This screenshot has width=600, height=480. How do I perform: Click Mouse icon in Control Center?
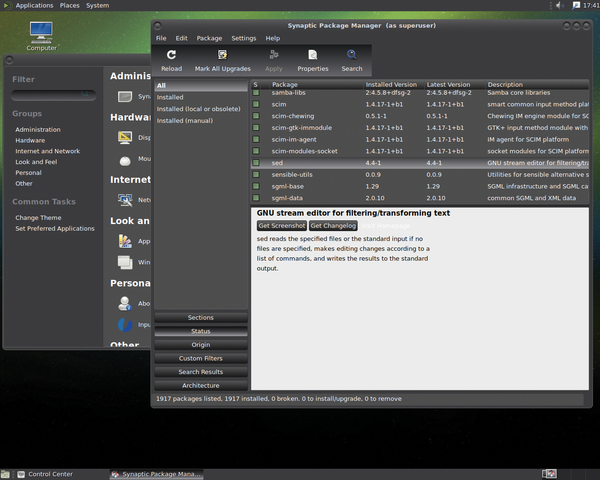(x=125, y=160)
